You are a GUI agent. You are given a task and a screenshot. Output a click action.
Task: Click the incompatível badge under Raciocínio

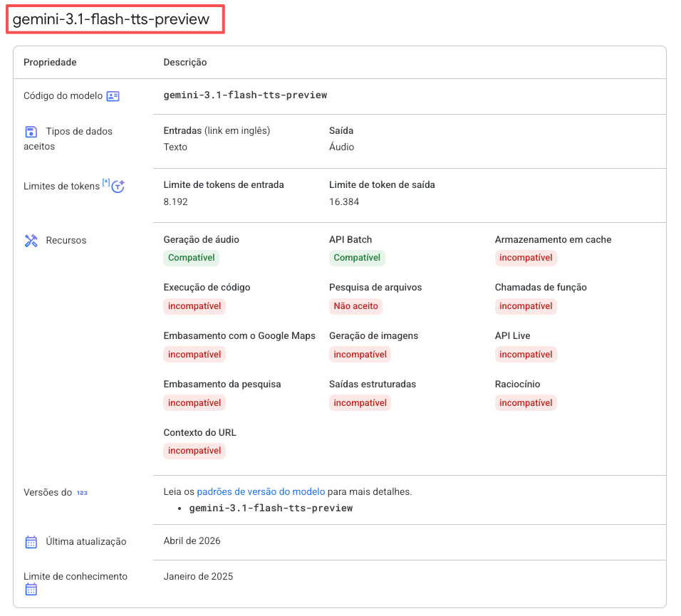click(526, 403)
